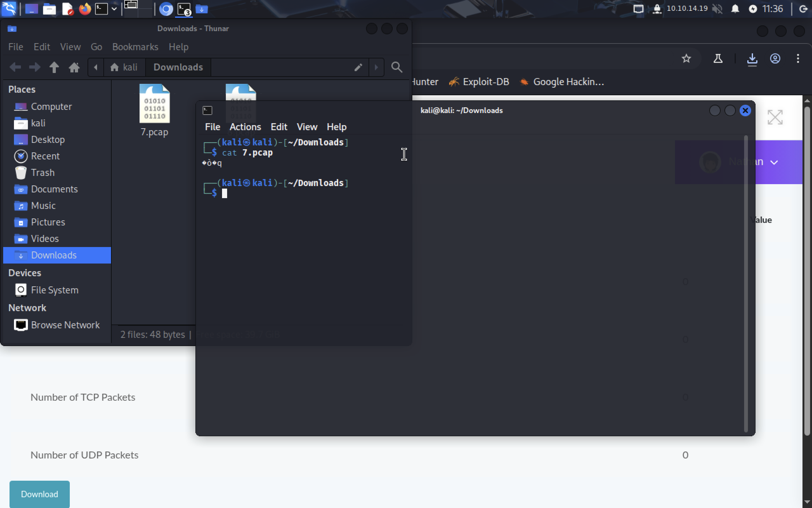
Task: Open the search icon in Thunar toolbar
Action: click(397, 67)
